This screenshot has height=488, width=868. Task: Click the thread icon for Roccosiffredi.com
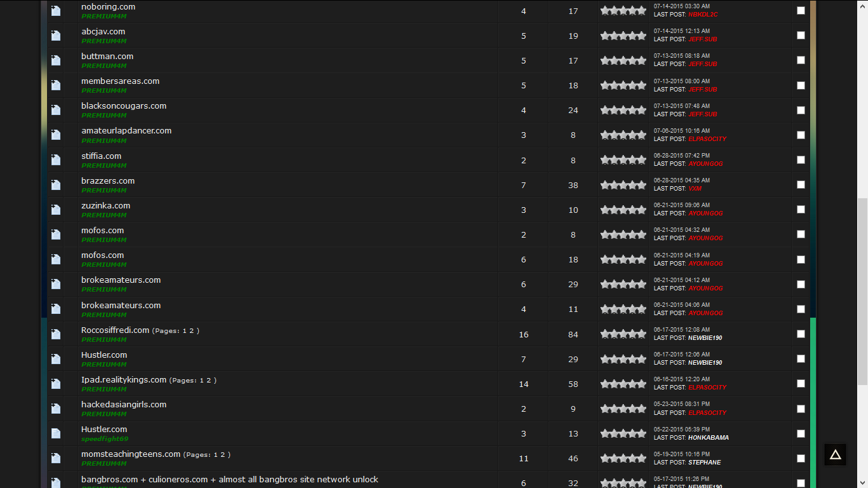(x=56, y=334)
